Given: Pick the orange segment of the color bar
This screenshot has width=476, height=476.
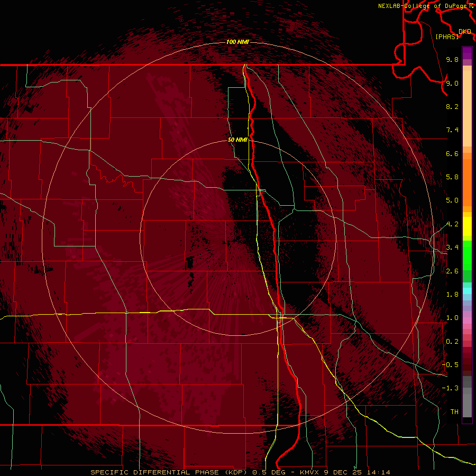Looking at the screenshot, I should tap(467, 183).
